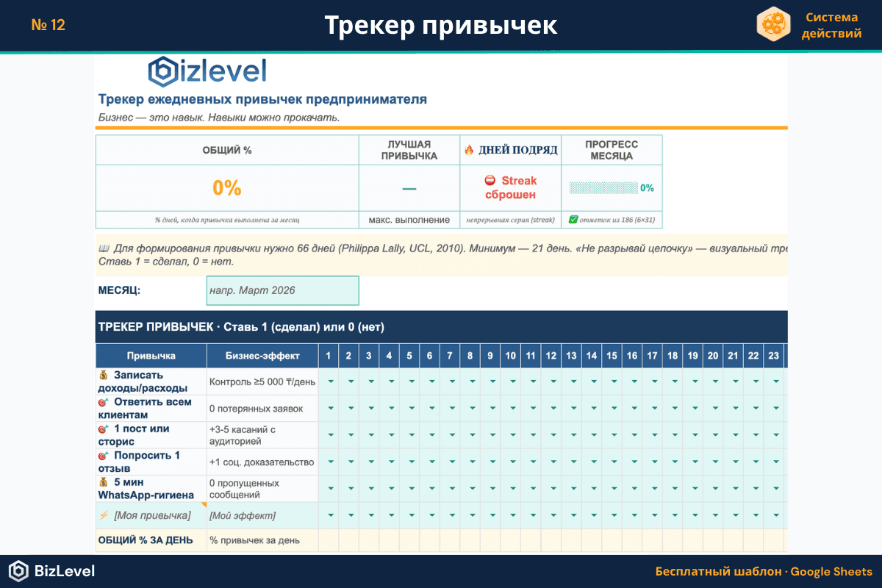Click the BizLevel label in the footer
Image resolution: width=882 pixels, height=588 pixels.
pyautogui.click(x=64, y=571)
